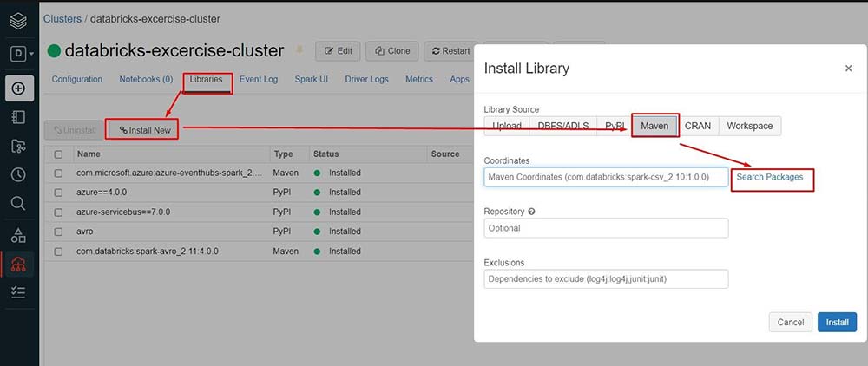The image size is (868, 366).
Task: Check the avro library checkbox
Action: coord(59,232)
